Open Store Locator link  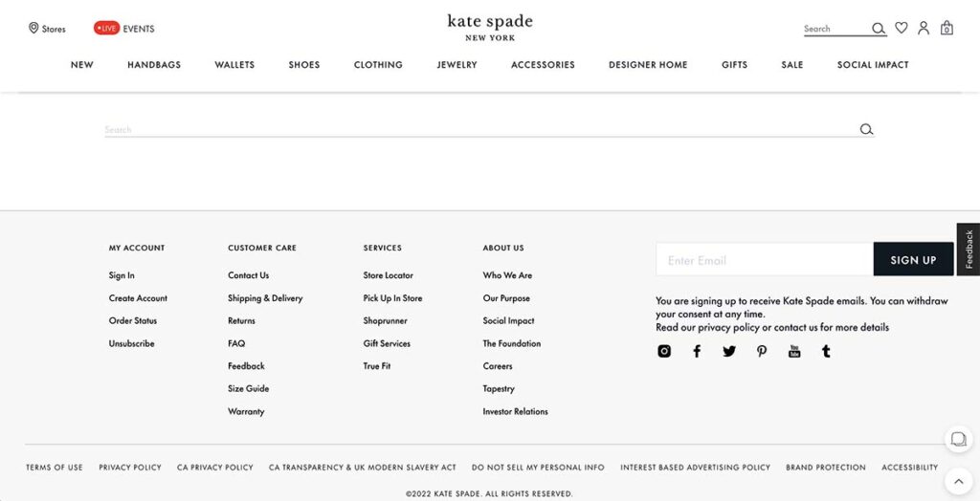tap(389, 275)
